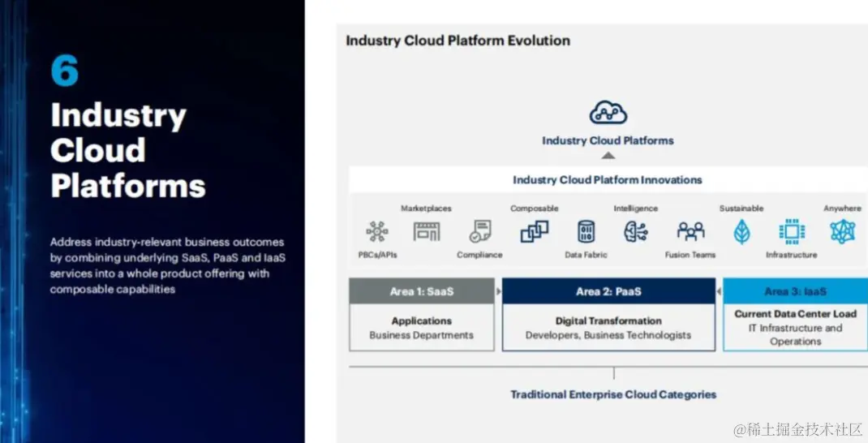Click the PBCs/APIs network icon
This screenshot has width=868, height=443.
377,231
